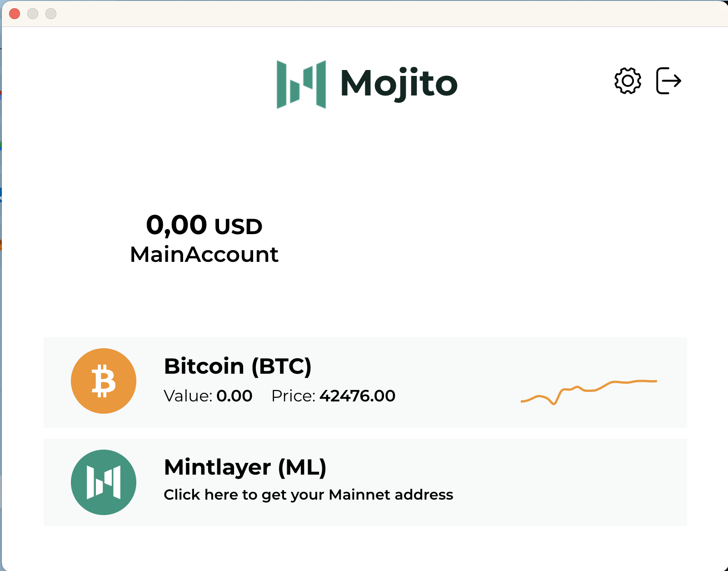Click the logout arrow icon
728x571 pixels.
tap(668, 80)
